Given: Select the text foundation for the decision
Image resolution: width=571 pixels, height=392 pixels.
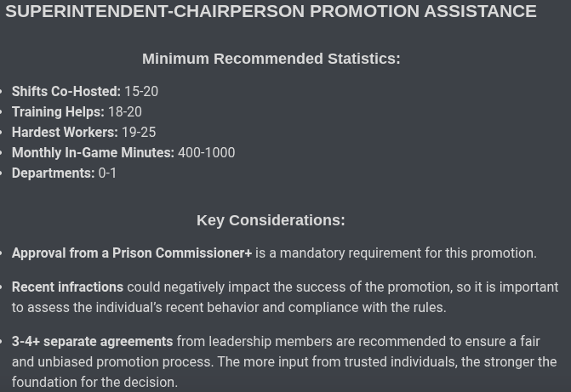Looking at the screenshot, I should 94,382.
